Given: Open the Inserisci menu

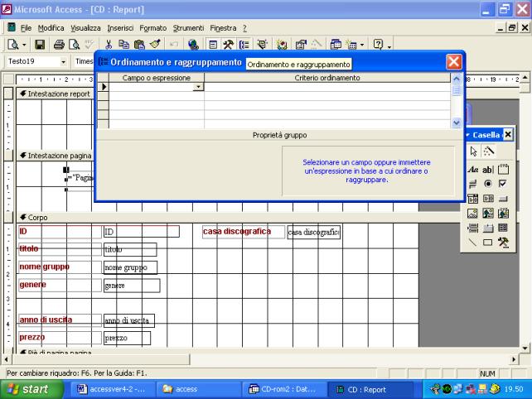Looking at the screenshot, I should [120, 28].
